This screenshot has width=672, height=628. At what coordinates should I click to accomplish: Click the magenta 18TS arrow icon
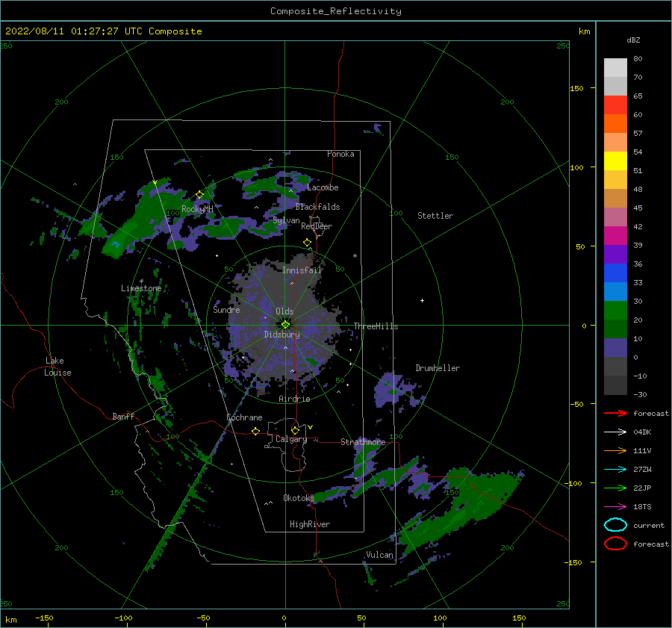[615, 507]
